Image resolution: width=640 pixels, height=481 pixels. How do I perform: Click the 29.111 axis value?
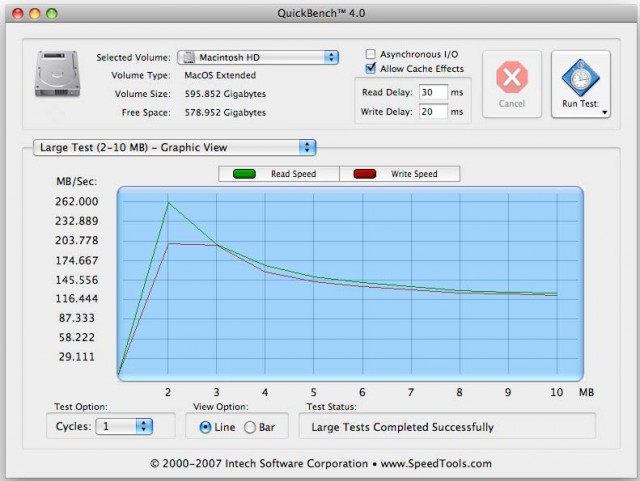click(77, 356)
